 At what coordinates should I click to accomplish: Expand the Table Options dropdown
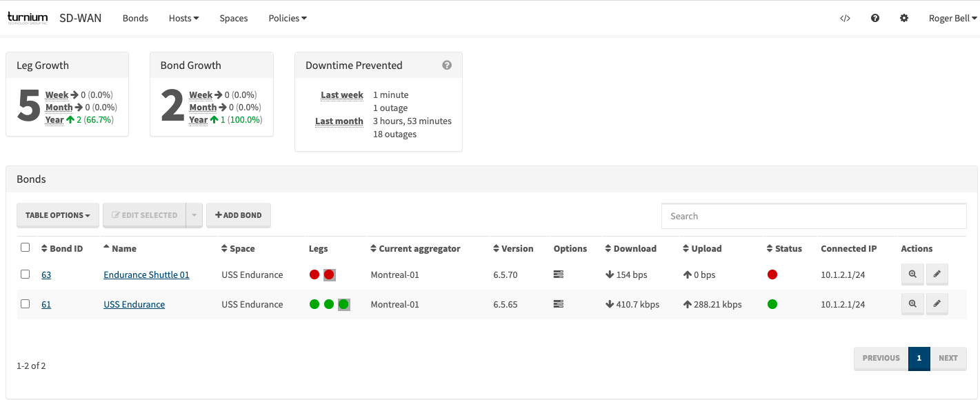pyautogui.click(x=58, y=215)
